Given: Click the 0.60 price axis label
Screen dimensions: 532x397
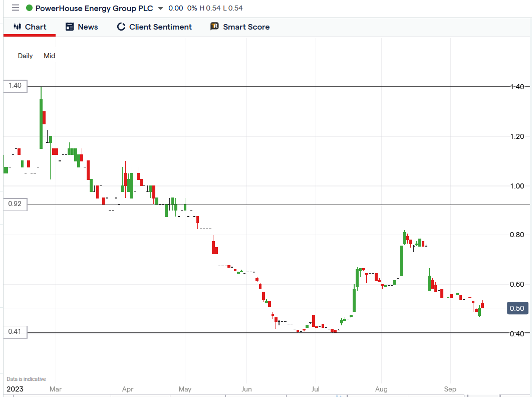Looking at the screenshot, I should (x=517, y=284).
